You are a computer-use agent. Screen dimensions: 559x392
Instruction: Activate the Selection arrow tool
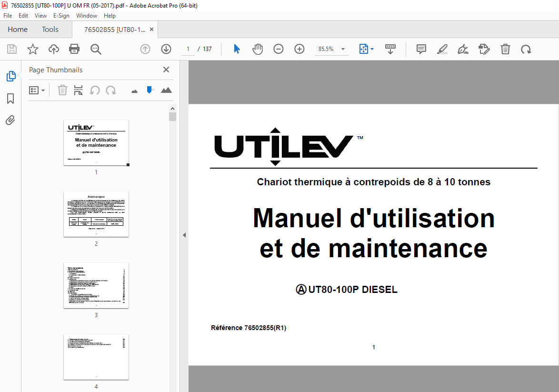click(x=237, y=49)
